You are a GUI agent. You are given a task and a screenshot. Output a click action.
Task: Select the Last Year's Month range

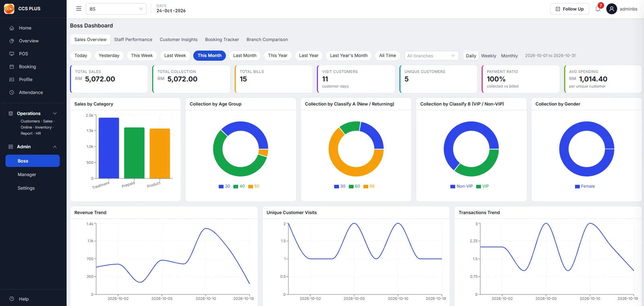[x=349, y=55]
